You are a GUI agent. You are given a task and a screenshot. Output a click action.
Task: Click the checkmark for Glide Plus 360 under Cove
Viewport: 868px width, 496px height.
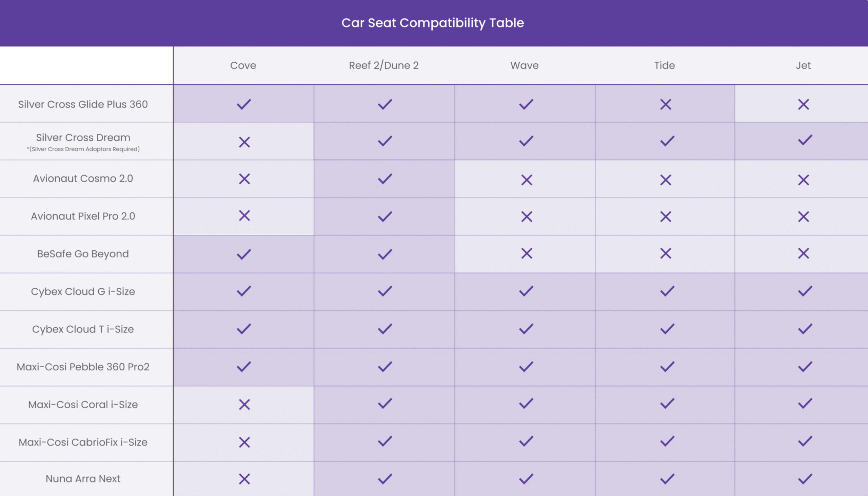(244, 104)
